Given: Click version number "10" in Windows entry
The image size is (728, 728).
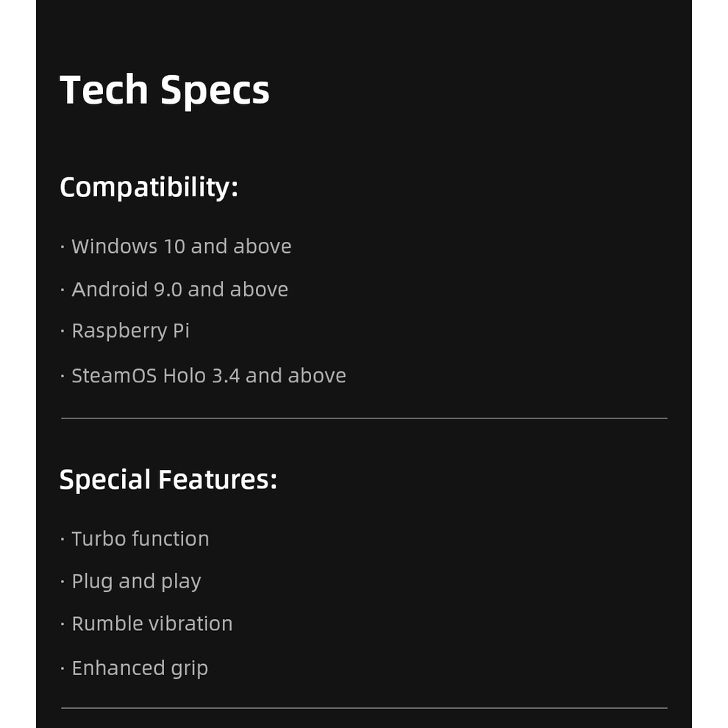Looking at the screenshot, I should pos(174,246).
